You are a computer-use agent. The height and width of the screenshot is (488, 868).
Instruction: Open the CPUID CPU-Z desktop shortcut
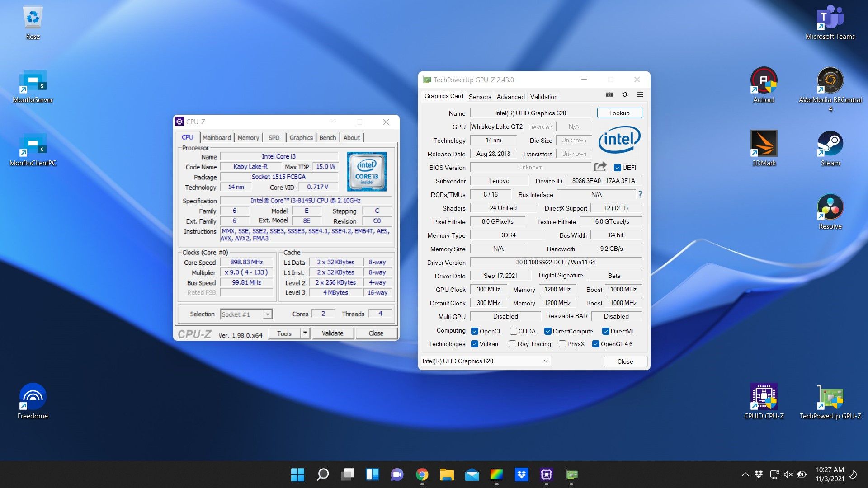click(x=764, y=402)
